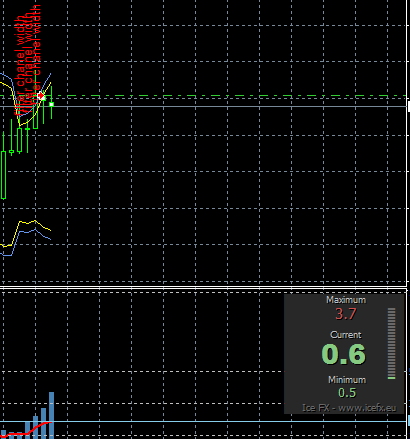Click the Ice FX - www.icefx.eu text
The height and width of the screenshot is (439, 410).
(349, 408)
